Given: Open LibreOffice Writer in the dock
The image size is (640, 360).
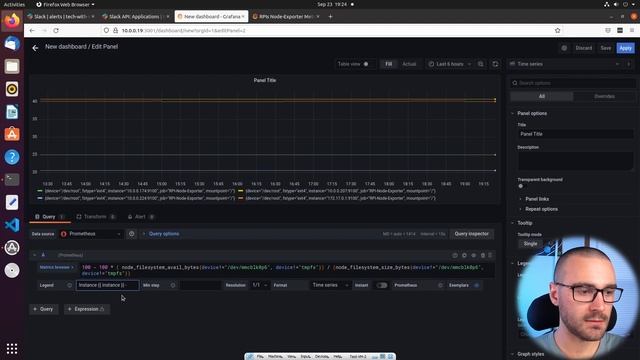Looking at the screenshot, I should (x=12, y=112).
